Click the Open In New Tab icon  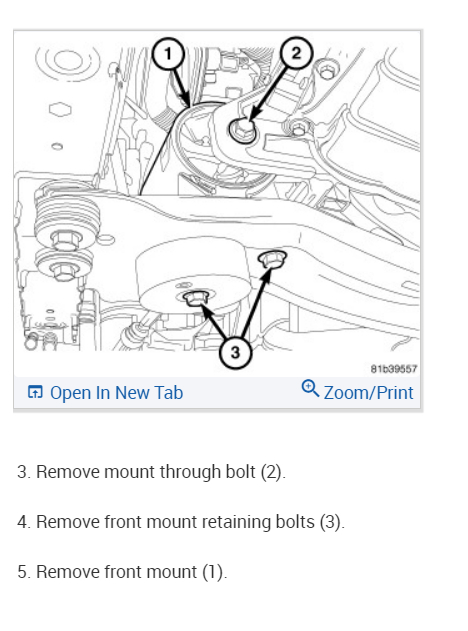35,392
